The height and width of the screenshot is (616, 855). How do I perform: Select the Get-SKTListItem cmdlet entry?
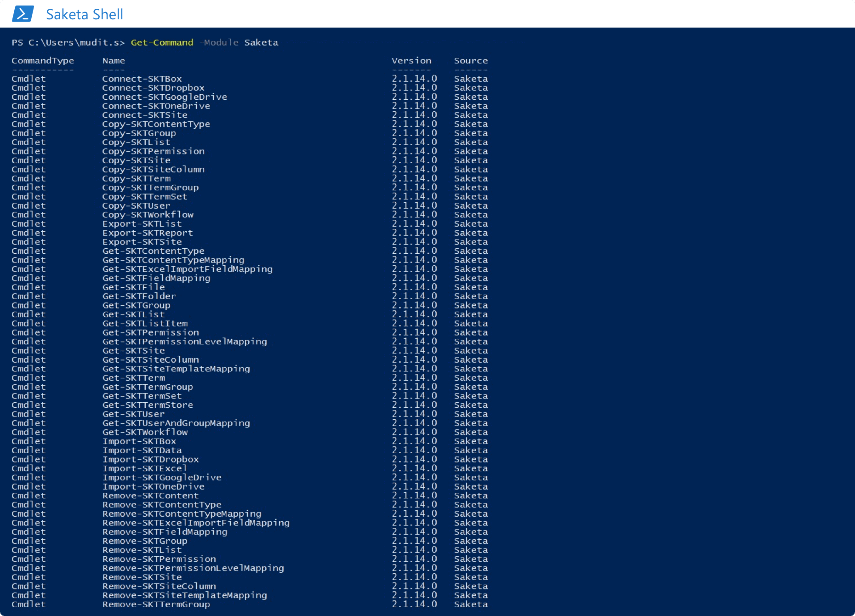145,323
